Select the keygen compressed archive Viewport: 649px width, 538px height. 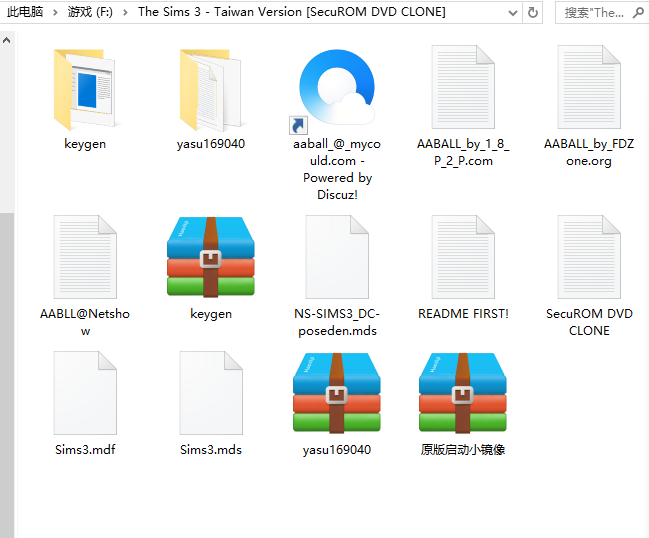coord(210,257)
